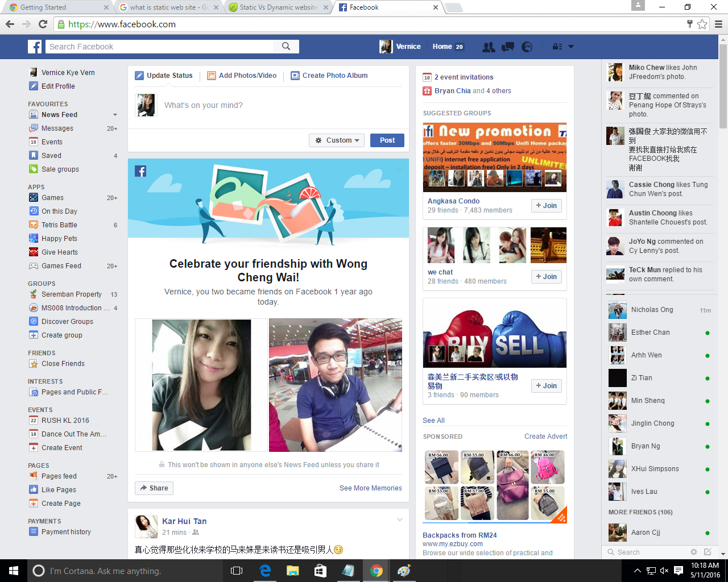Click the blue Post button
Screen dimensions: 728x582
(387, 140)
